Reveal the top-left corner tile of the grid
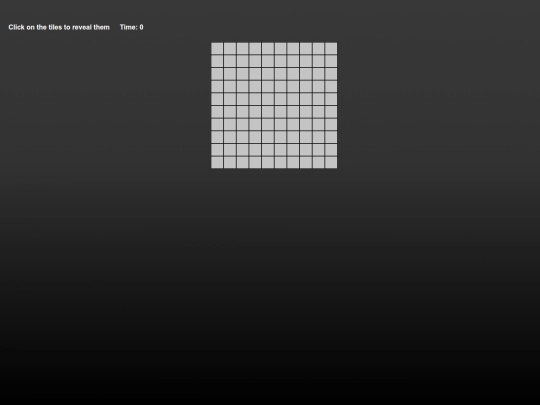Screen dimensions: 540x405 click(217, 48)
